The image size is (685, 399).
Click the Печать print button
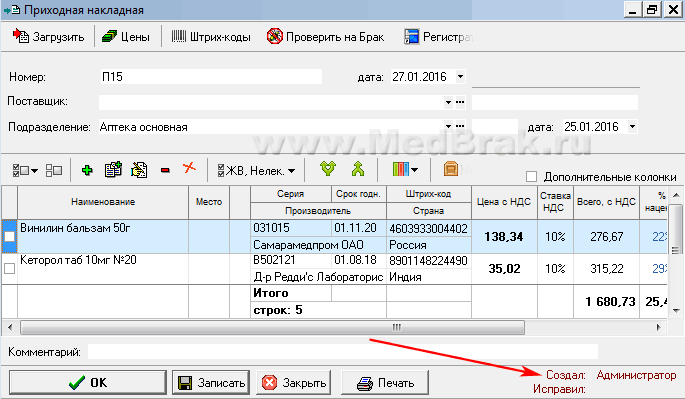click(385, 383)
